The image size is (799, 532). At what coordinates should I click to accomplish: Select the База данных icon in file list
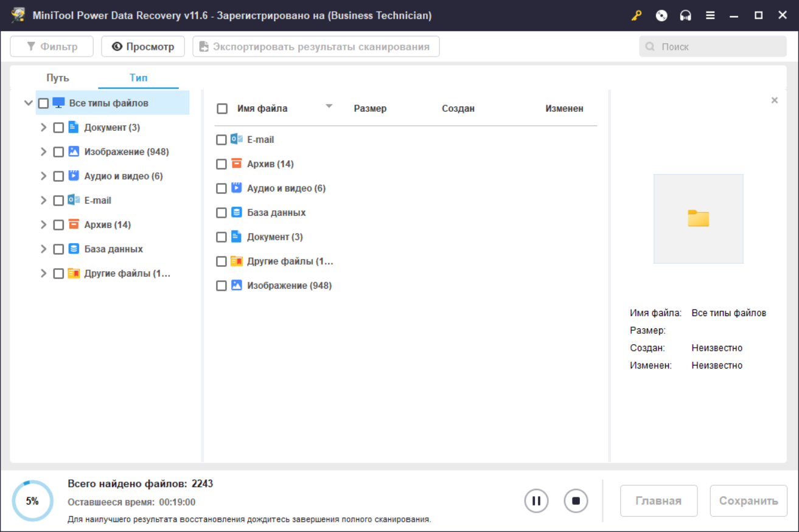[x=237, y=212]
